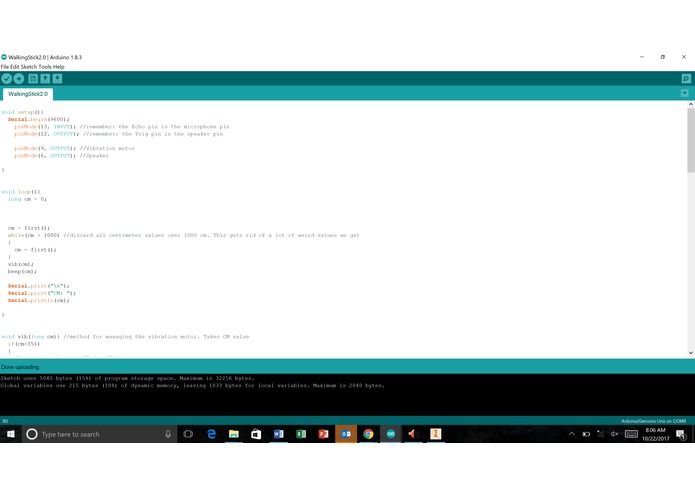695x494 pixels.
Task: Click 'Arduino/Genuino Uno on COM6' status text
Action: pyautogui.click(x=653, y=421)
